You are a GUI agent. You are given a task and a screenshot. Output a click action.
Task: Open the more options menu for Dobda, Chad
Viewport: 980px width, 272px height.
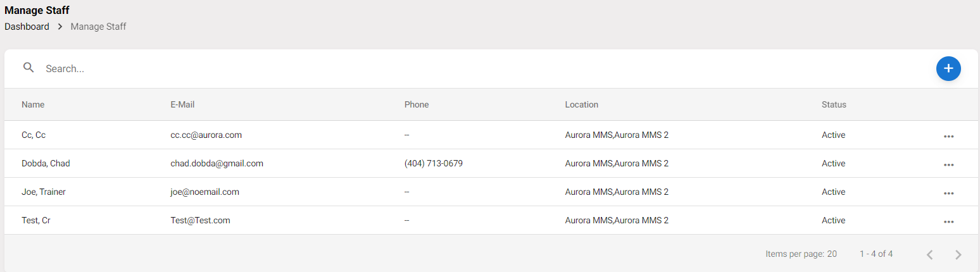948,164
